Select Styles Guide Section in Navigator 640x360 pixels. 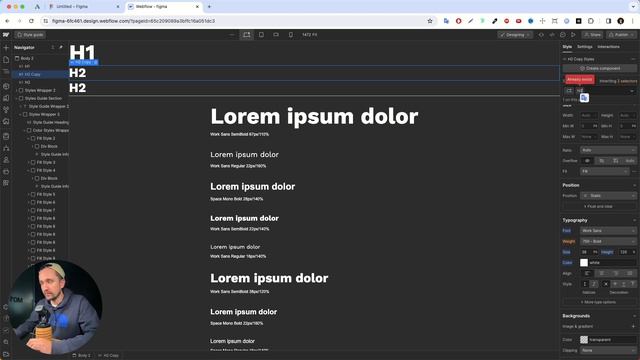point(43,98)
